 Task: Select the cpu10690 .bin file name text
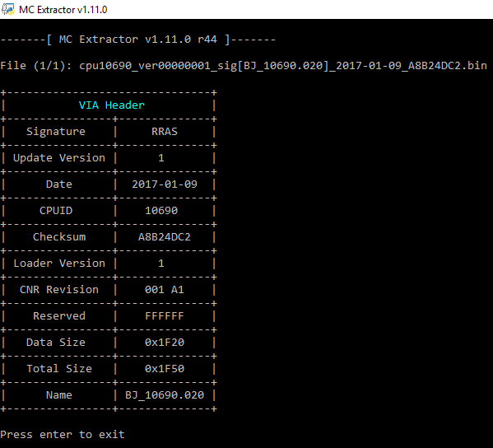283,66
